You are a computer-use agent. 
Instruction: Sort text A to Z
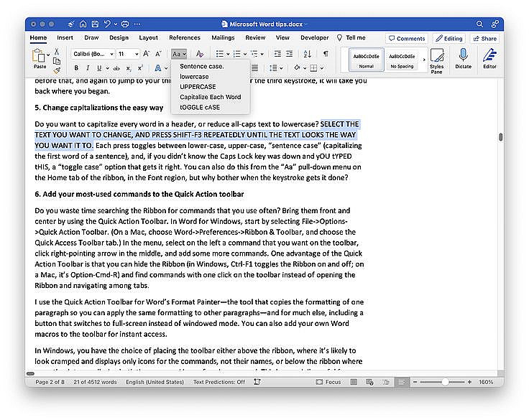(307, 54)
